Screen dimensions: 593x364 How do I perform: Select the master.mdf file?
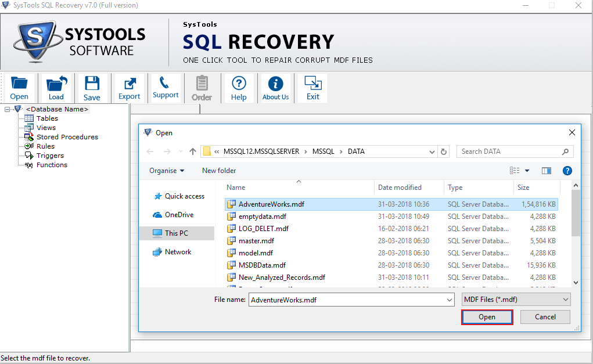[391, 241]
